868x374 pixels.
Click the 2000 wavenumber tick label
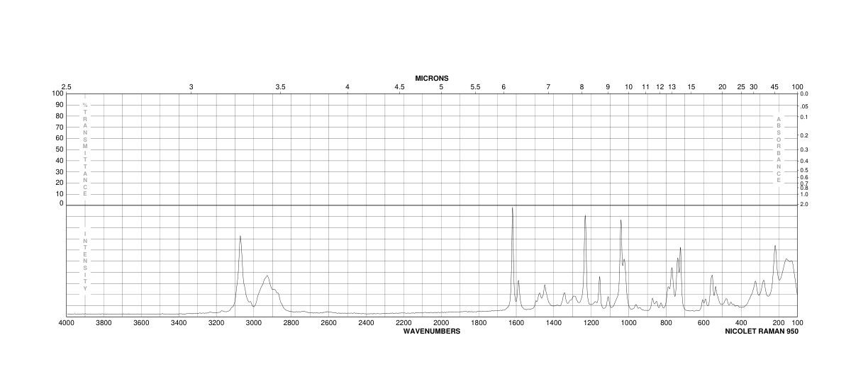coord(441,323)
